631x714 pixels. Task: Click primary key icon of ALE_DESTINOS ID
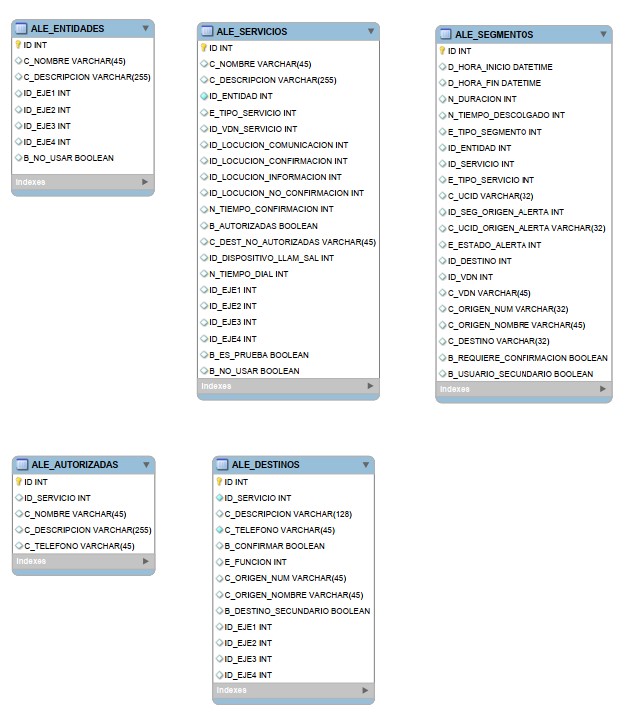[219, 481]
